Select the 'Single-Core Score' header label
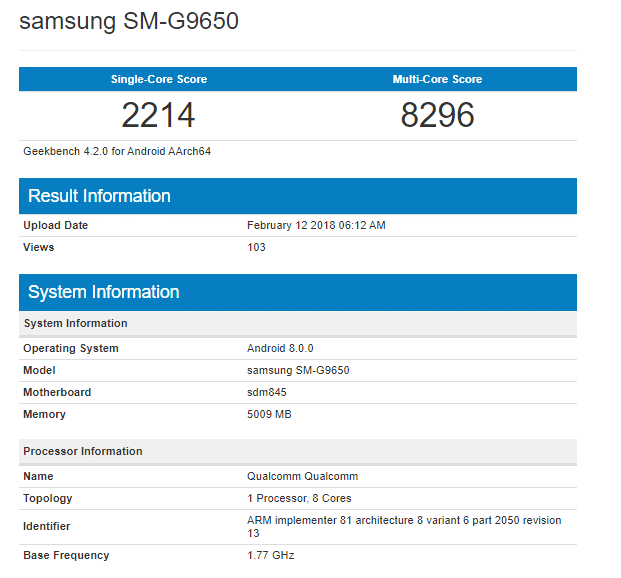The height and width of the screenshot is (578, 621). point(159,79)
